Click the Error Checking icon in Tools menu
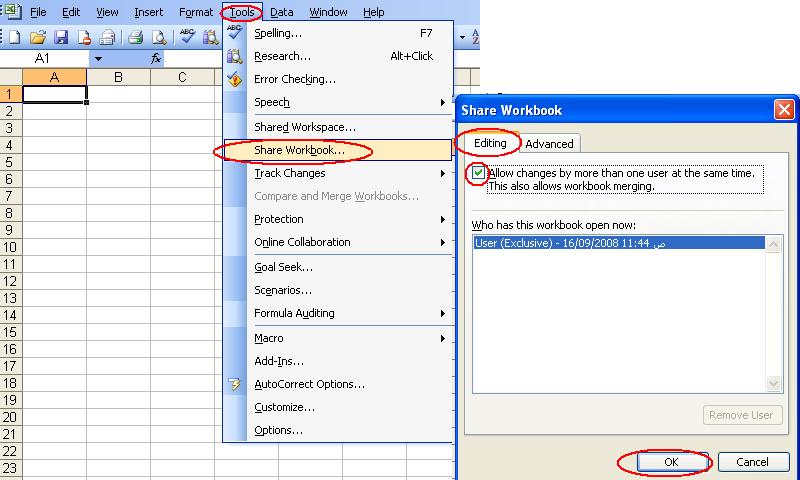Viewport: 800px width, 480px height. [235, 79]
